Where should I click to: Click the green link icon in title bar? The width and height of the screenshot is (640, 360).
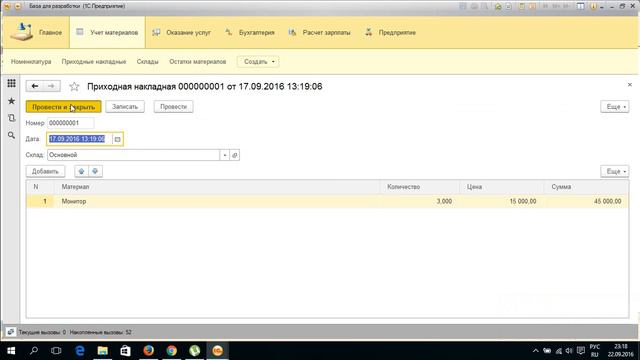(x=498, y=6)
